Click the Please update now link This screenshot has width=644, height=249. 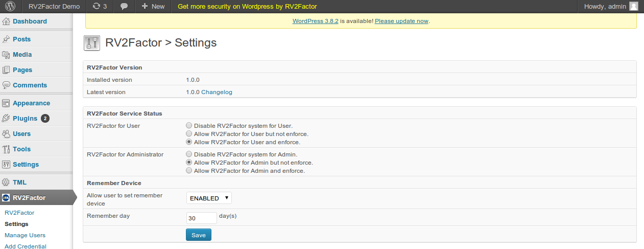pos(401,21)
